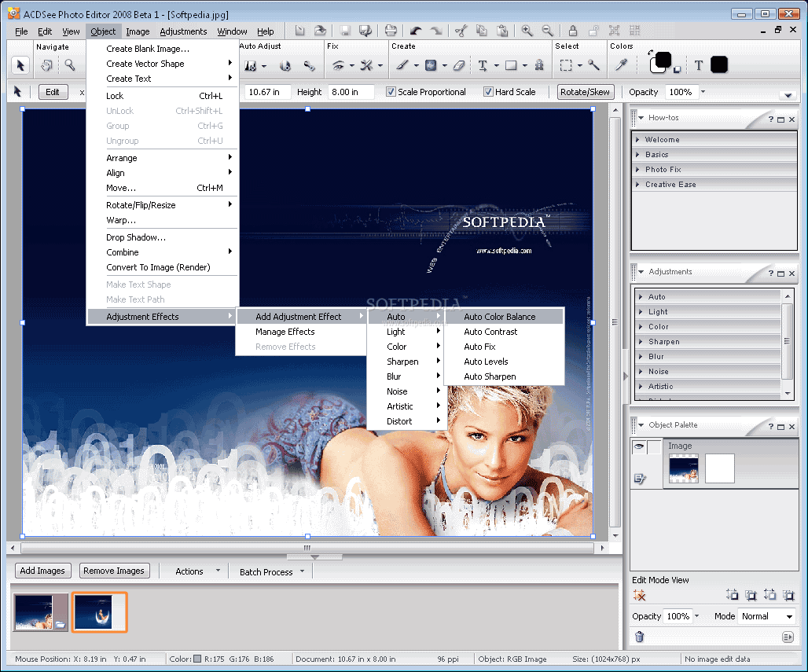Click the clear selection icon in Edit Mode View
The width and height of the screenshot is (808, 672).
click(x=640, y=596)
